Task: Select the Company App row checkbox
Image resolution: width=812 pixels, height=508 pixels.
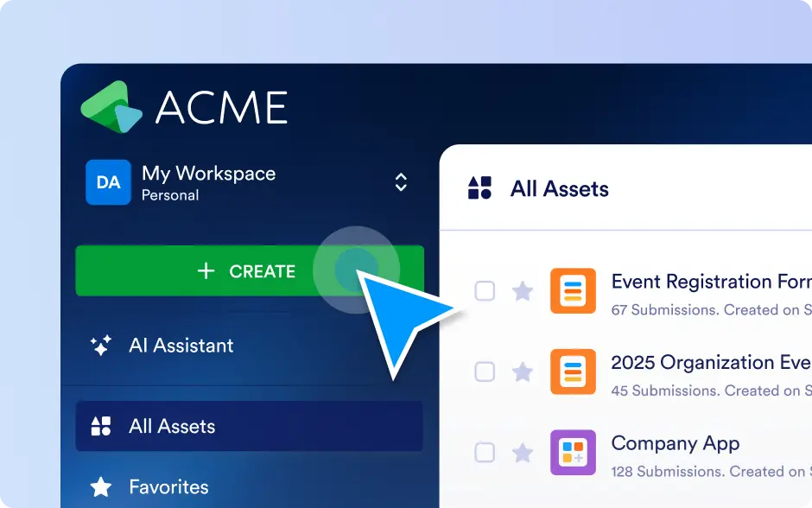Action: (485, 453)
